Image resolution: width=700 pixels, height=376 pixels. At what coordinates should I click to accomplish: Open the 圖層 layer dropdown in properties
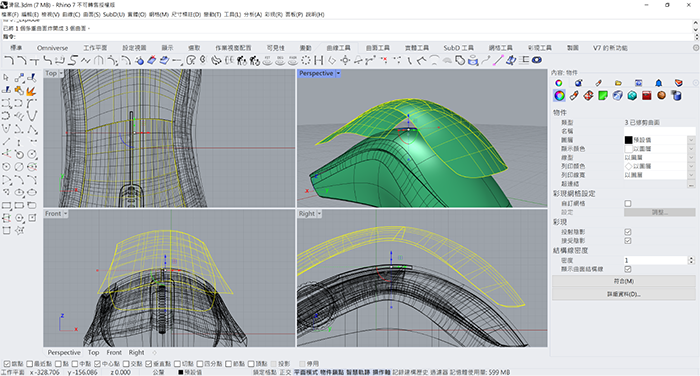point(691,140)
